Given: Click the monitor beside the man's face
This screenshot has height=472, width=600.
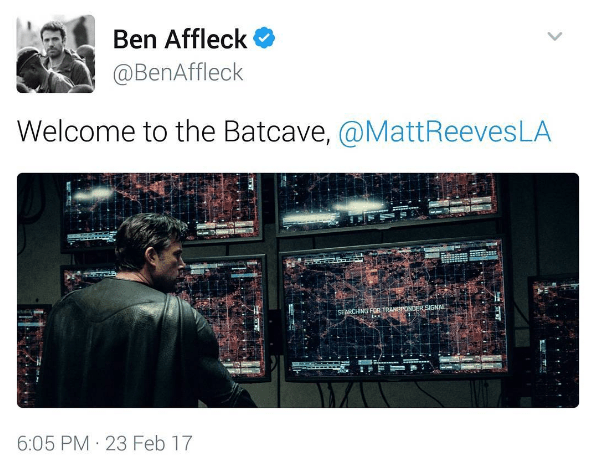Looking at the screenshot, I should (x=226, y=316).
